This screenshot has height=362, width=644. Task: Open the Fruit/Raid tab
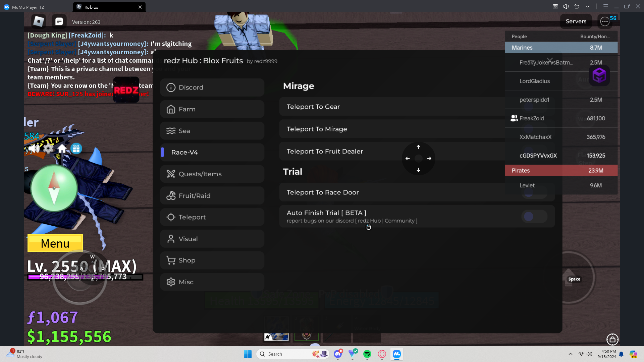212,196
